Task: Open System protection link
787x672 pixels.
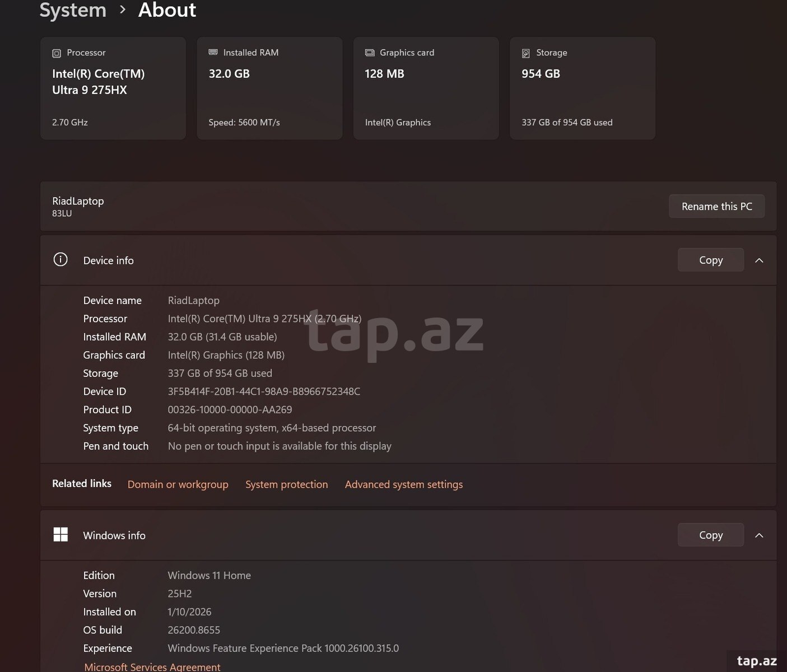Action: click(x=286, y=484)
